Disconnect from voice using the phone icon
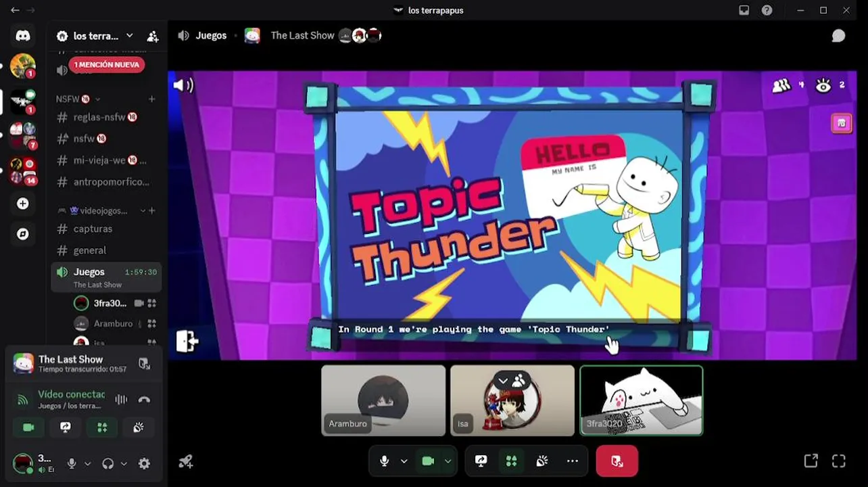Image resolution: width=868 pixels, height=487 pixels. click(x=144, y=400)
